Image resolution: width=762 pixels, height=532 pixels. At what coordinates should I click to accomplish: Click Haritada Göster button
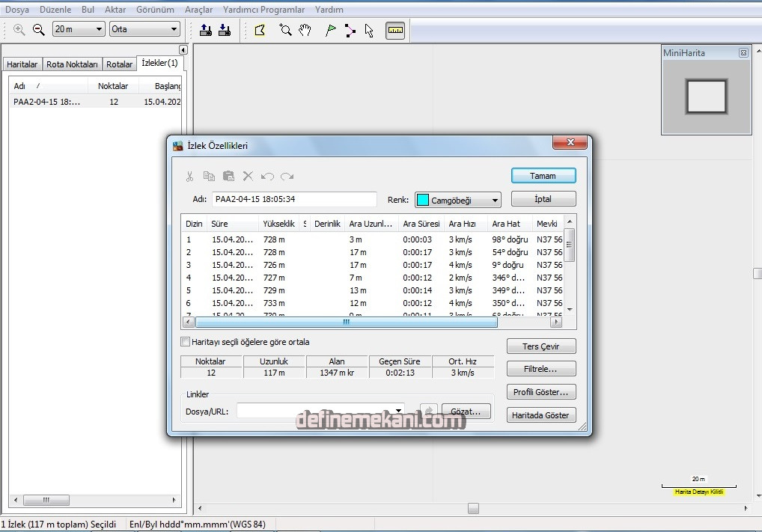click(543, 415)
